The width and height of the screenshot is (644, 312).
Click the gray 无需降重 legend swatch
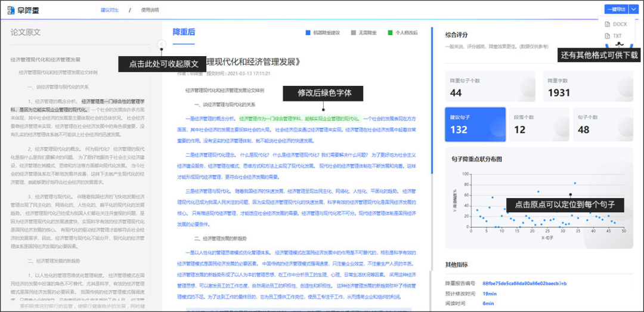point(354,33)
